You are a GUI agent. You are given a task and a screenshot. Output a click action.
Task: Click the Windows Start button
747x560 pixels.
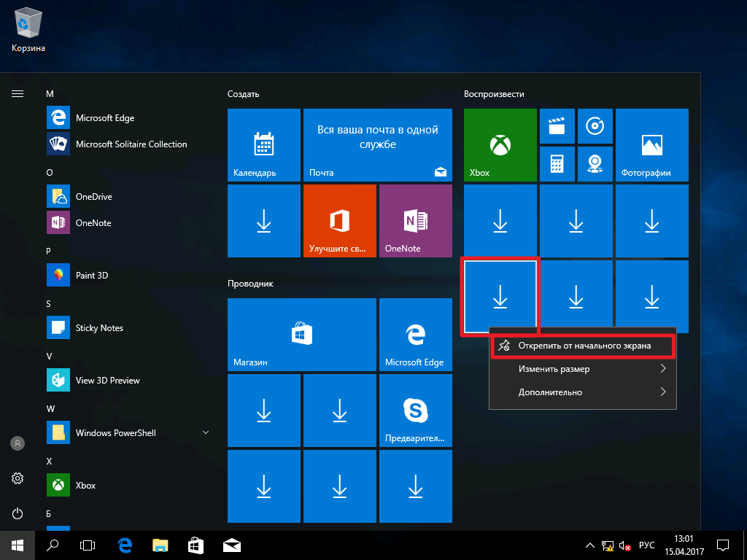click(x=18, y=545)
